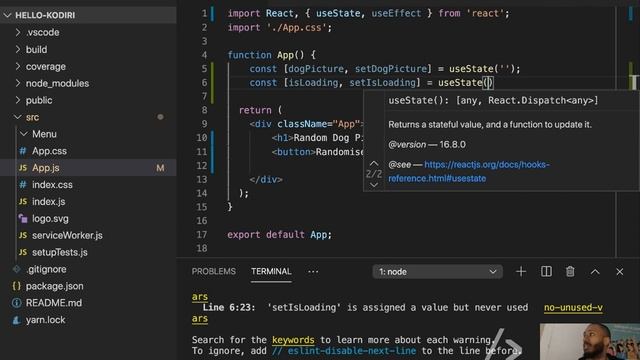Open the reactjs.org hooks reference link
Viewport: 640px width, 360px height.
point(469,171)
